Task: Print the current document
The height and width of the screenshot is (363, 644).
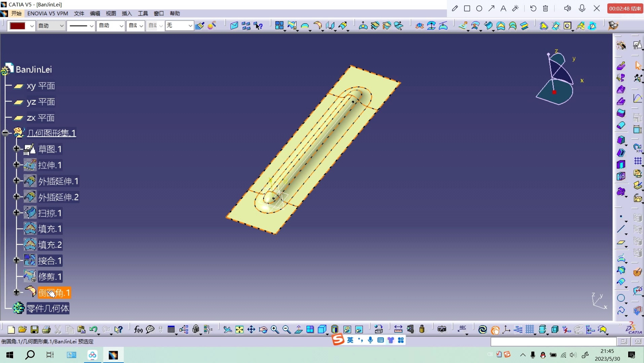Action: [46, 330]
